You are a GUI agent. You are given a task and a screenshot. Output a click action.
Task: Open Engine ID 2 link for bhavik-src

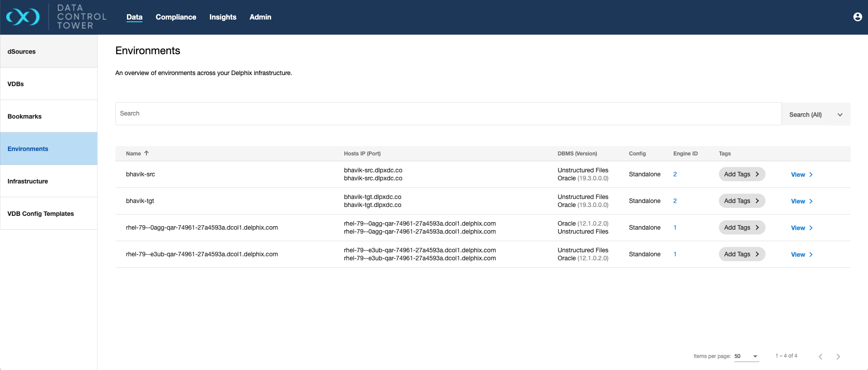[x=675, y=174]
